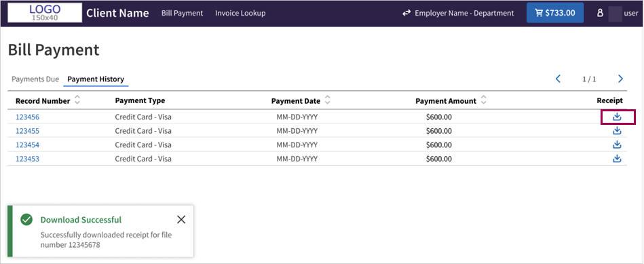The image size is (644, 264).
Task: Click MM-DD-YYYY date in row 123454
Action: tap(297, 145)
